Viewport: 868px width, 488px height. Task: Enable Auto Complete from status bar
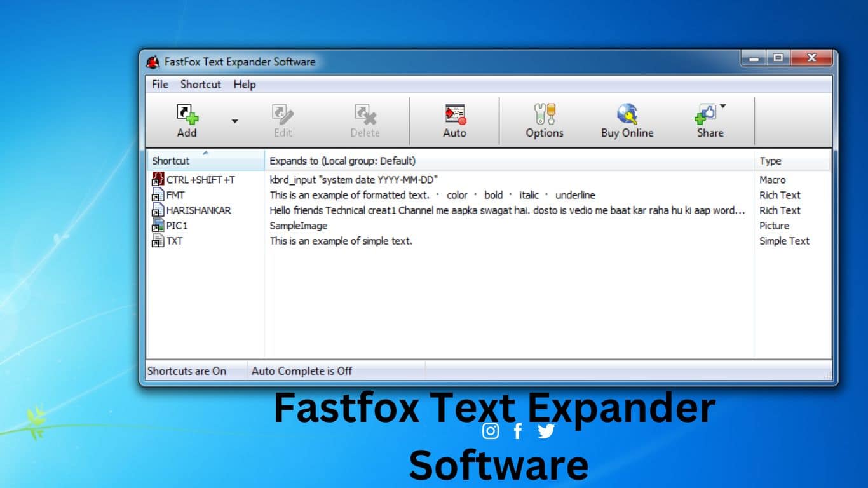pos(302,371)
